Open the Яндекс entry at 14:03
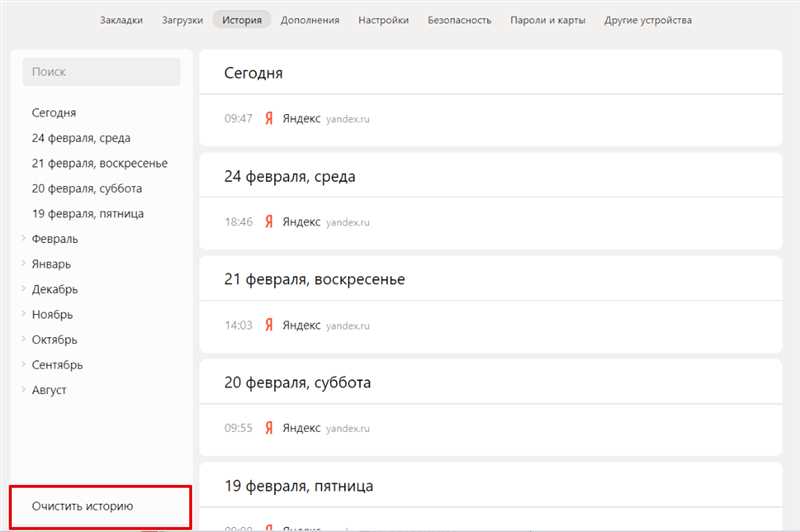The height and width of the screenshot is (532, 800). pyautogui.click(x=302, y=325)
